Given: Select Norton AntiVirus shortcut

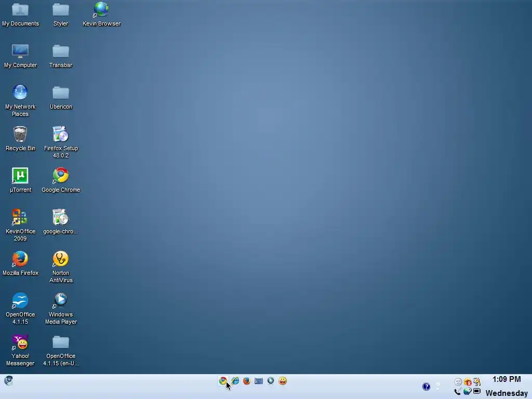Looking at the screenshot, I should [x=61, y=268].
